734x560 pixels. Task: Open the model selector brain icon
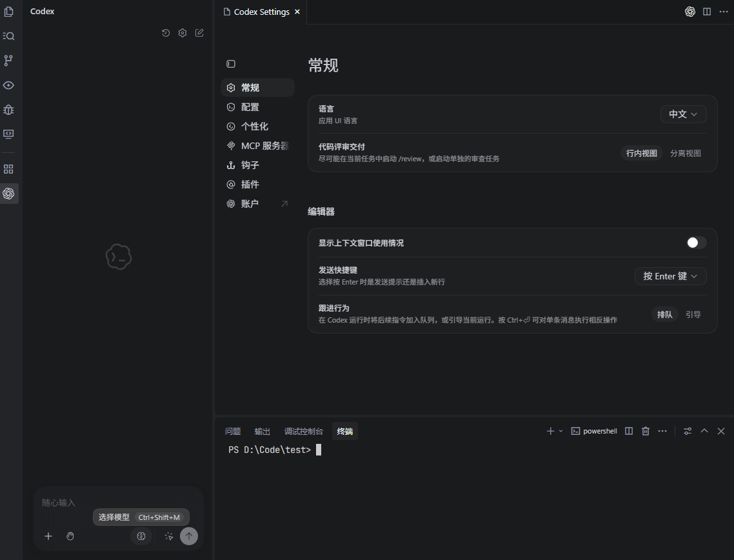[x=141, y=536]
